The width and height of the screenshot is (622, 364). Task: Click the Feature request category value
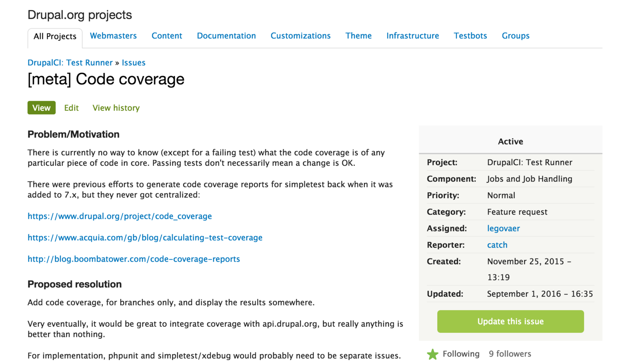[517, 212]
